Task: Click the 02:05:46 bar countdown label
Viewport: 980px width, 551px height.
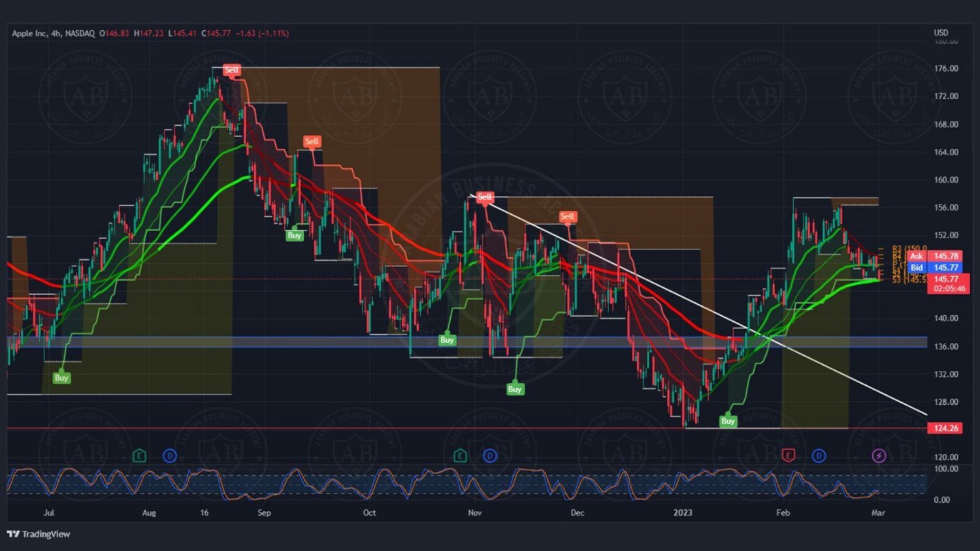Action: pyautogui.click(x=949, y=289)
